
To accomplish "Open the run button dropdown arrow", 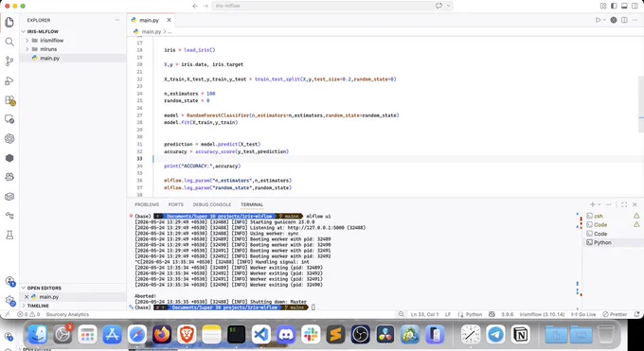I will coord(604,20).
